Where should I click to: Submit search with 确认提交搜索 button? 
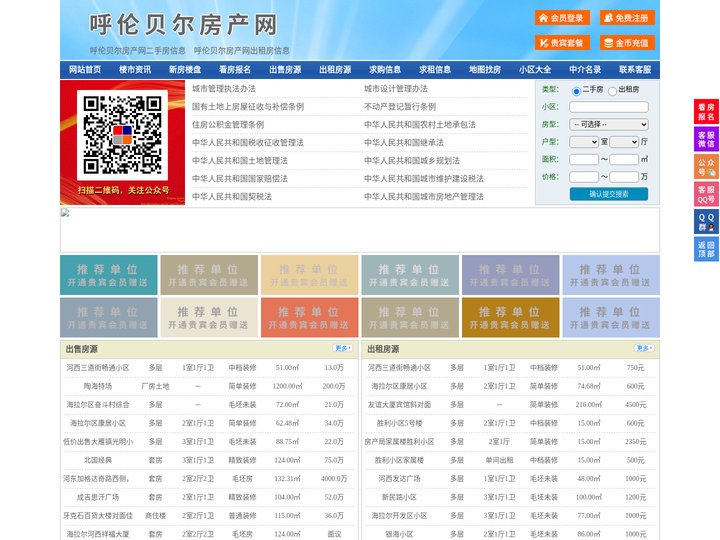click(x=609, y=194)
